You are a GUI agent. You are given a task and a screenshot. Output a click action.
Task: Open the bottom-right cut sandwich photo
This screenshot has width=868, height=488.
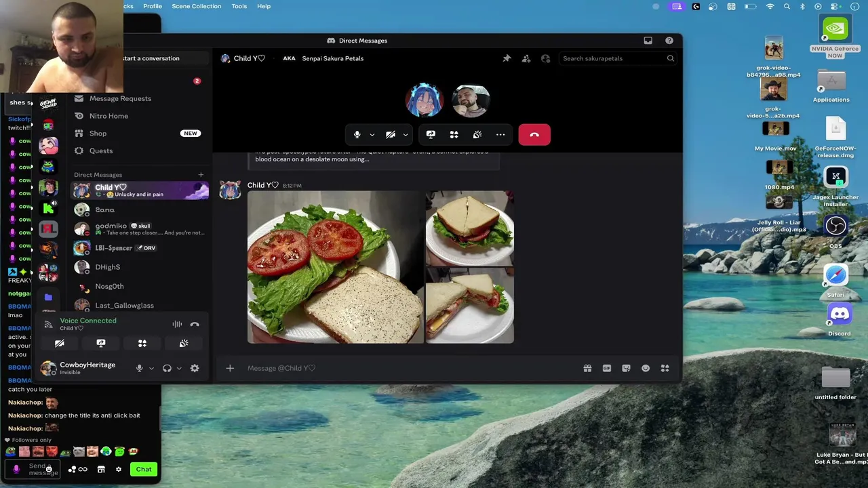[470, 306]
